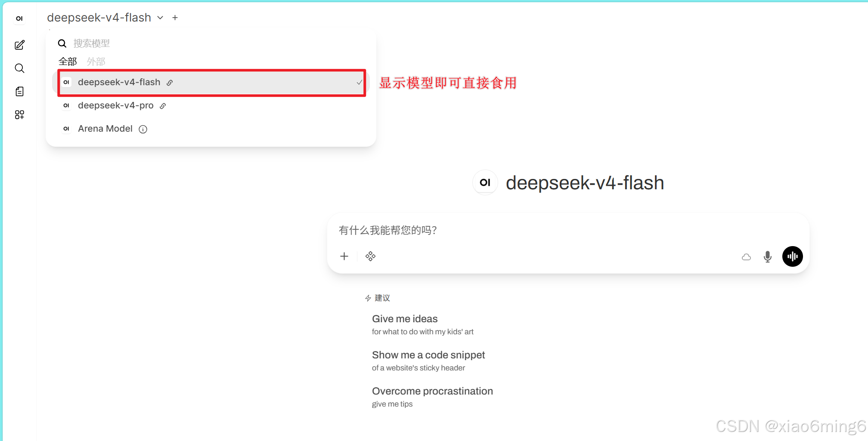Click the large deepseek-v4-flash heading

[x=585, y=183]
